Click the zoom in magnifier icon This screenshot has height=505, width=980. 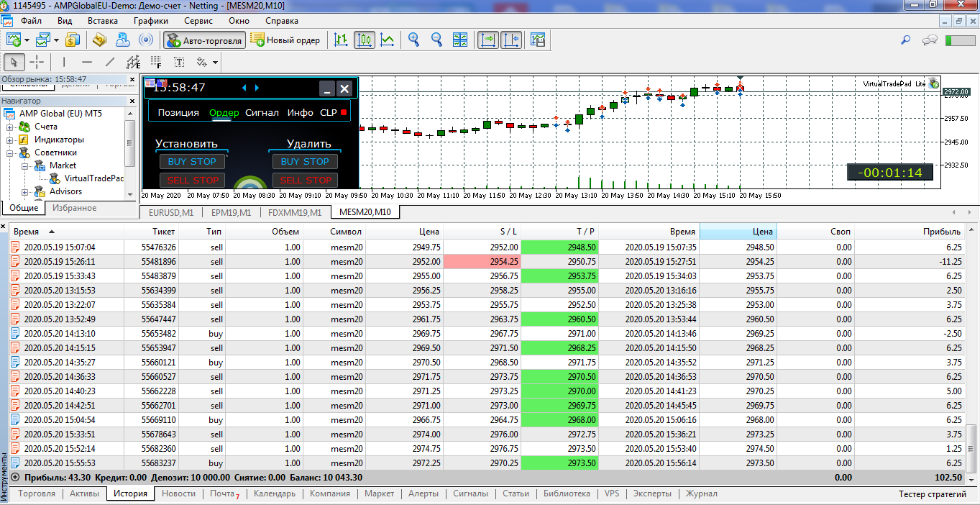(x=414, y=40)
